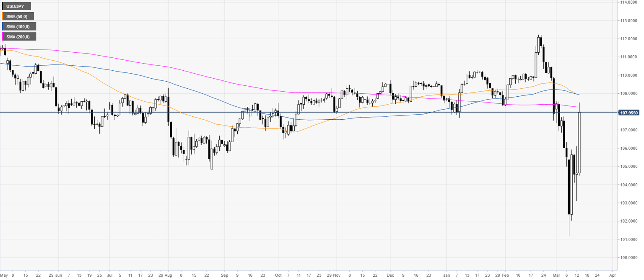The image size is (644, 280).
Task: Click the Jan date axis label
Action: [446, 276]
